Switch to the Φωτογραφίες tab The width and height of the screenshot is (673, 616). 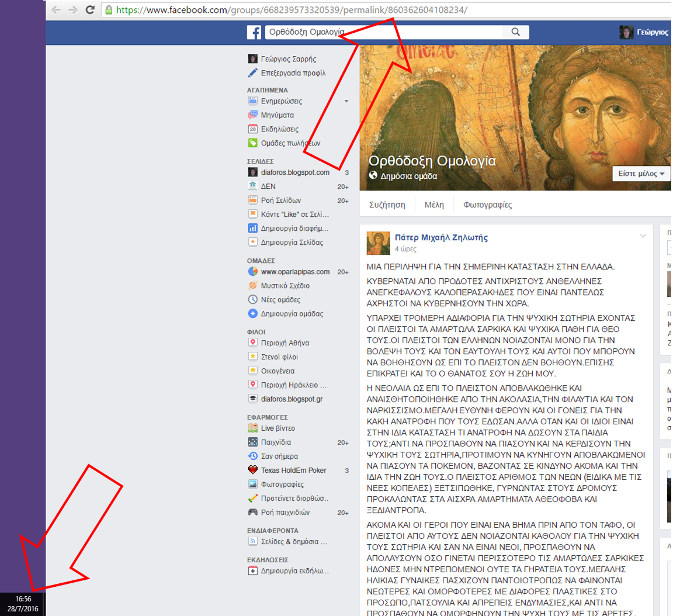487,205
